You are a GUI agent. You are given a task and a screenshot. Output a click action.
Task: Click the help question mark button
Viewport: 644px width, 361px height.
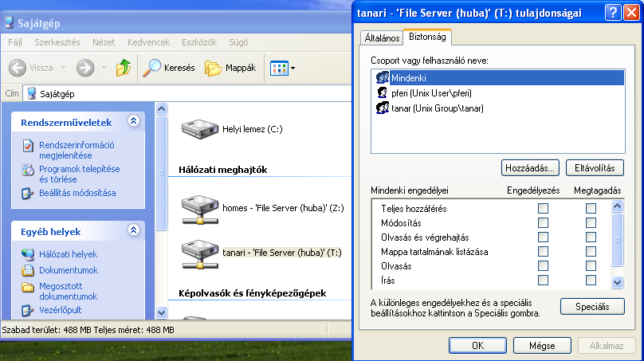612,13
